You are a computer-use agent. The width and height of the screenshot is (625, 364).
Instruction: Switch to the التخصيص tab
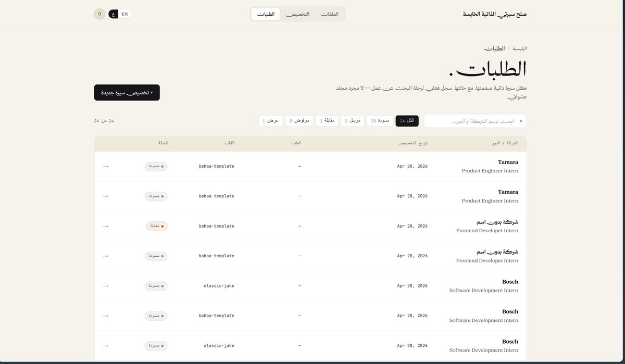(x=298, y=14)
